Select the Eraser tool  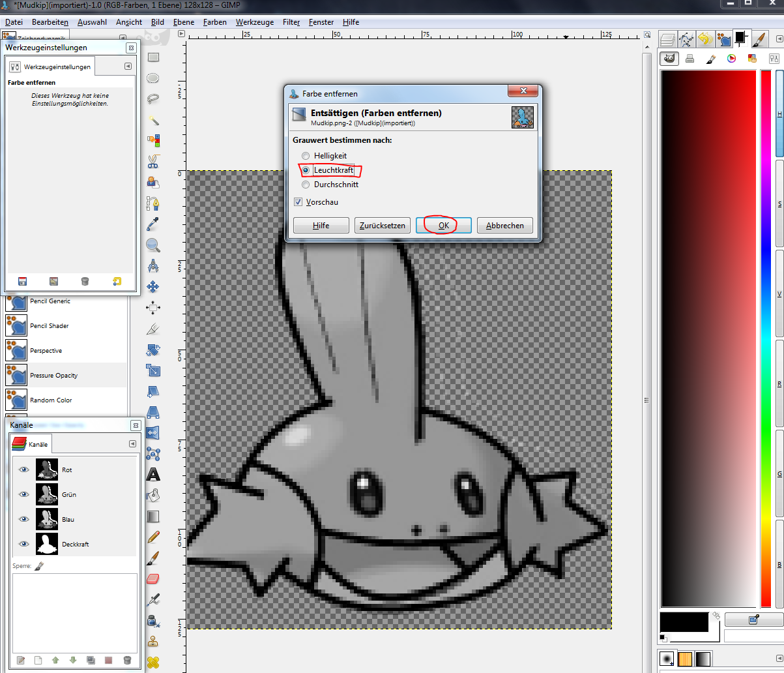click(153, 579)
